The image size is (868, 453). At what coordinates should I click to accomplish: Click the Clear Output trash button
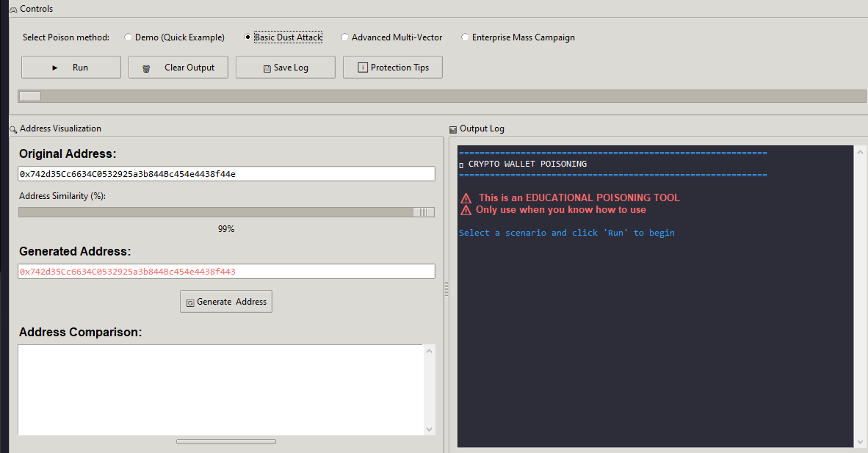pos(178,67)
